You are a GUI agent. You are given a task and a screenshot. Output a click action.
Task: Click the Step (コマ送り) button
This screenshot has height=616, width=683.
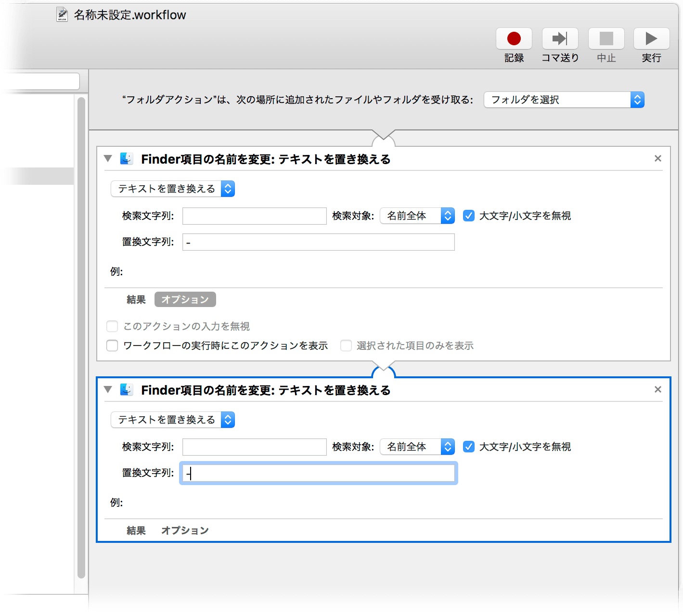pos(560,38)
